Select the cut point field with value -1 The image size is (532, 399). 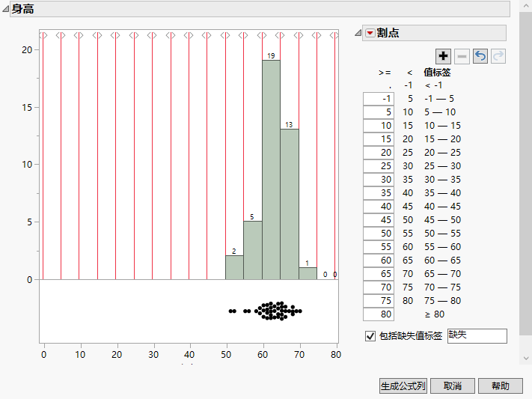pos(379,99)
